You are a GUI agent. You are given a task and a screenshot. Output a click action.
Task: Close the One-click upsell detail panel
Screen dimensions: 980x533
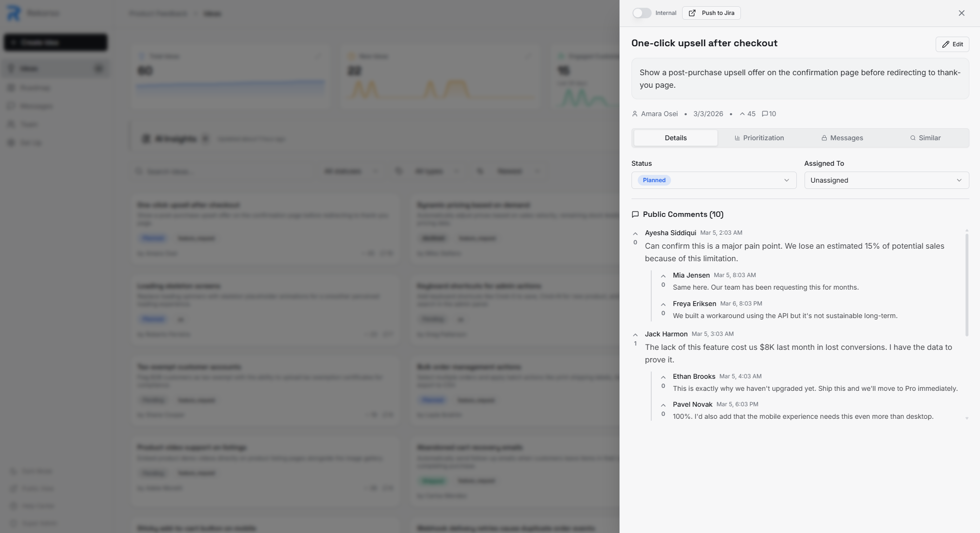pos(961,13)
